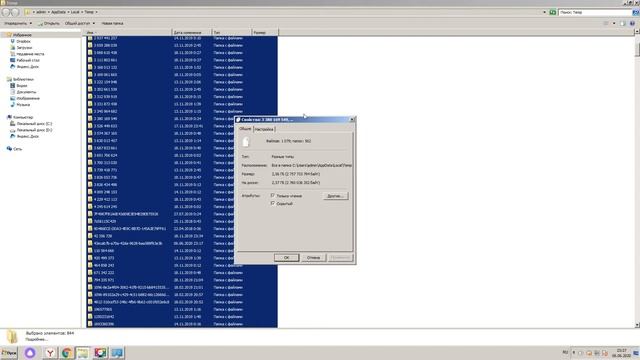Sort by the Тип column header
The image size is (640, 360).
tap(231, 32)
